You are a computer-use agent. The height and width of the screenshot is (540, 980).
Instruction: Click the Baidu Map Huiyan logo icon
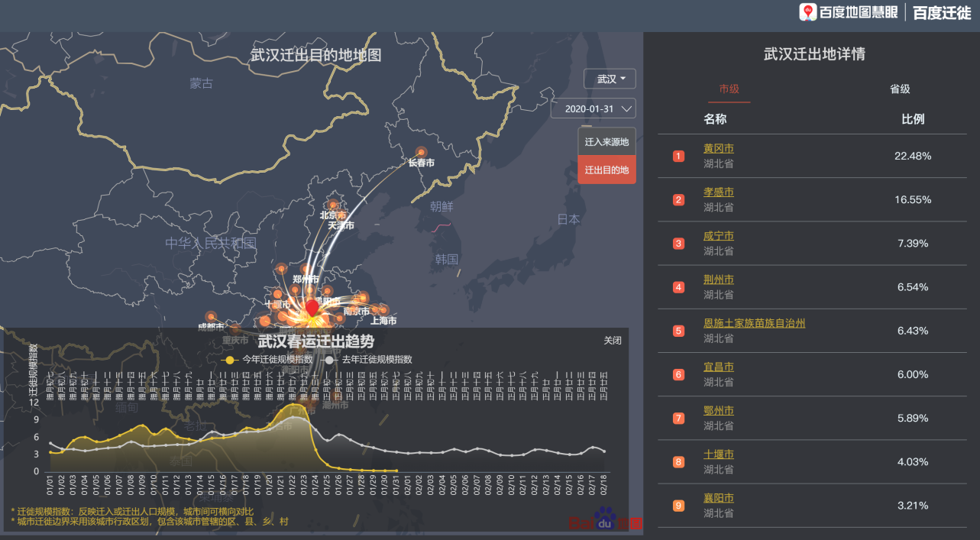(x=807, y=12)
